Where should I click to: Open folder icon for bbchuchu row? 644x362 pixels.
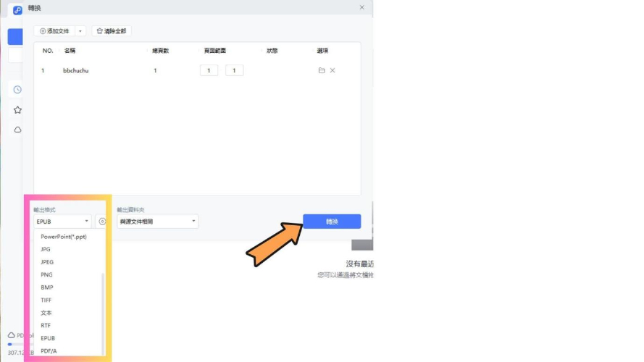322,71
